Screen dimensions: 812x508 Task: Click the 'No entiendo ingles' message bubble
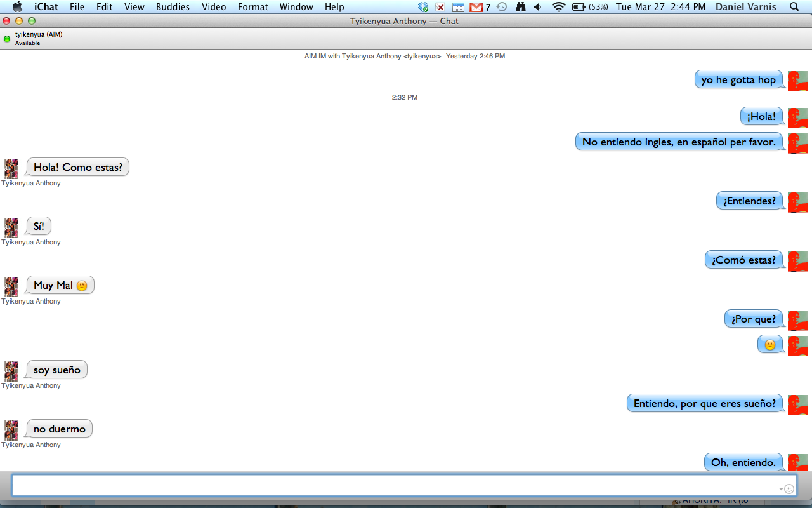[679, 142]
